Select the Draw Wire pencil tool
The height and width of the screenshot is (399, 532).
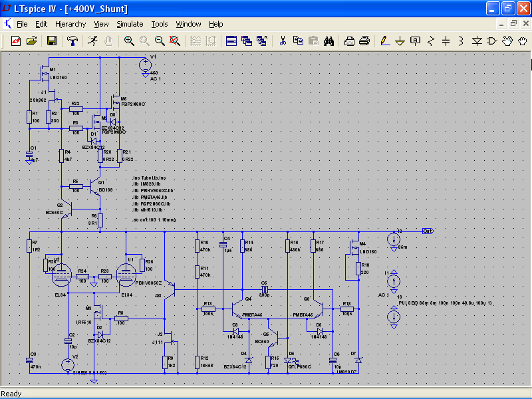385,41
